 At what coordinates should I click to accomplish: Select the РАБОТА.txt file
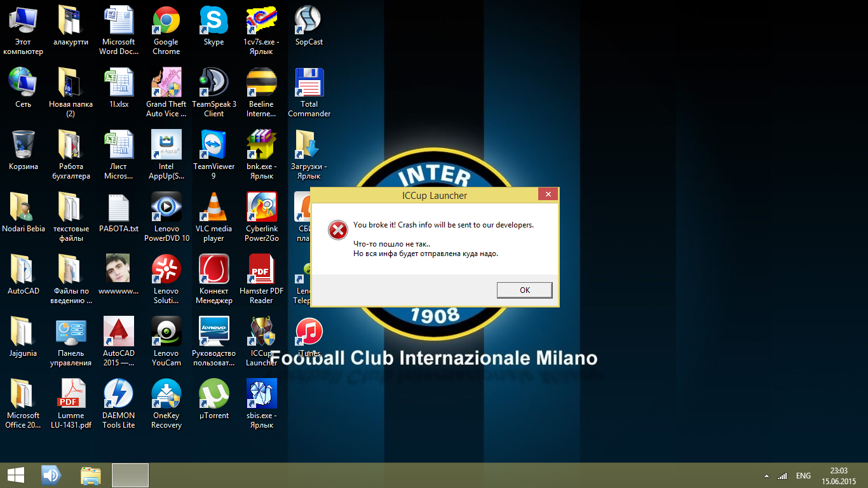coord(118,213)
